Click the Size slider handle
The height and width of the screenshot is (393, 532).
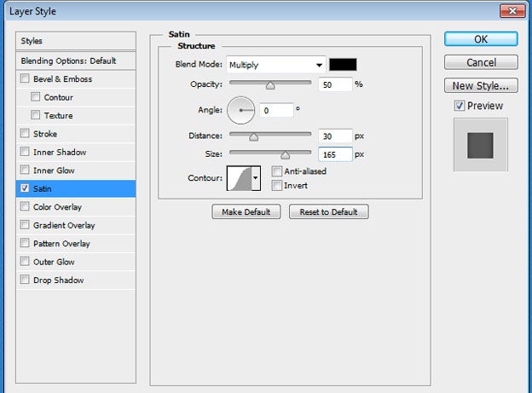[x=286, y=155]
